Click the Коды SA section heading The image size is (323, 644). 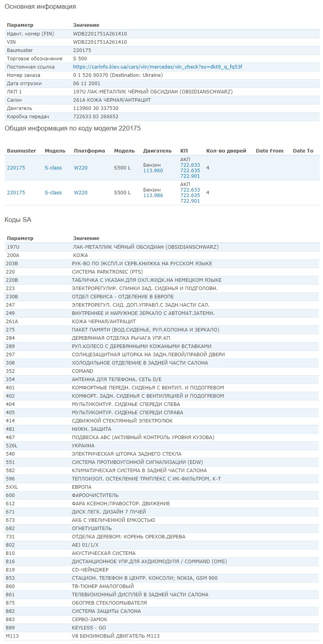click(x=18, y=220)
